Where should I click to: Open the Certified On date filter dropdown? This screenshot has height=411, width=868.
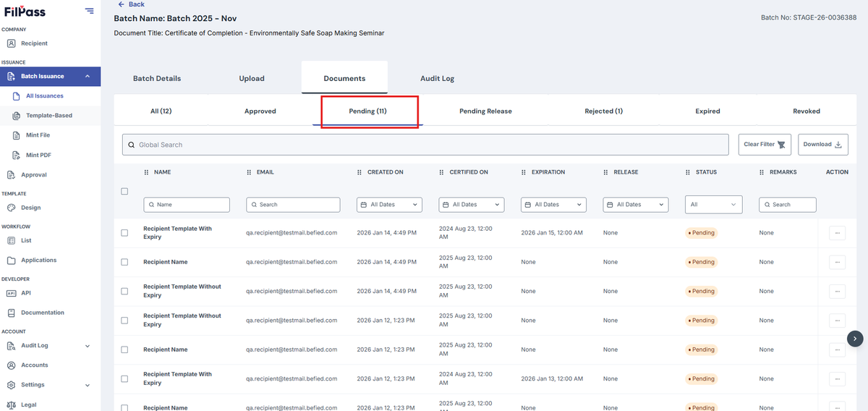(x=472, y=205)
